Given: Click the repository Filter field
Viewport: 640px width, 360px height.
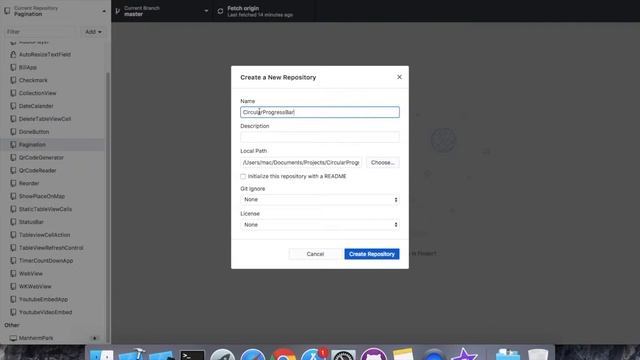Looking at the screenshot, I should [40, 32].
